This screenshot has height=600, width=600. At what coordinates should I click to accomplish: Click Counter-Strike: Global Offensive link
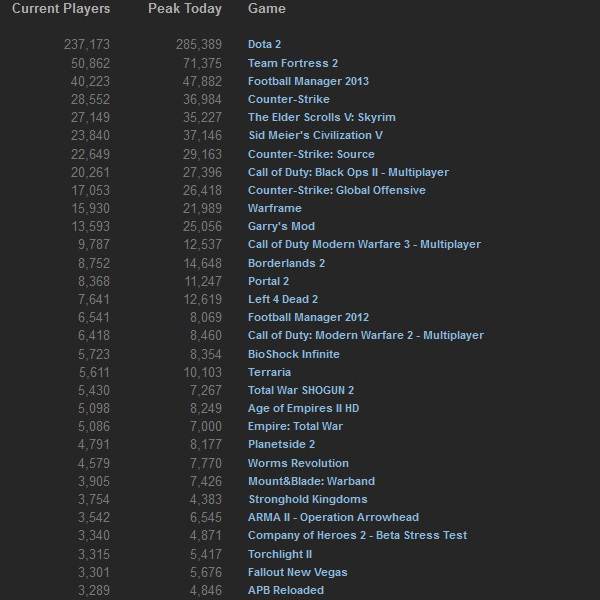[x=336, y=190]
